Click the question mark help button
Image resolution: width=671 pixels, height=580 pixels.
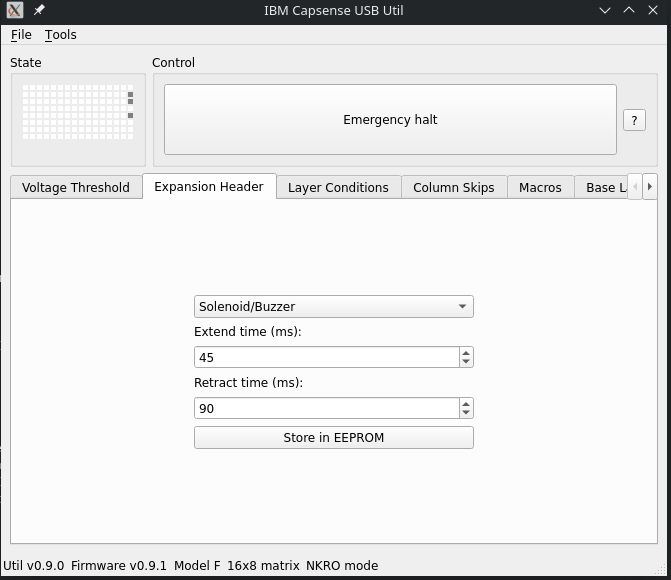[634, 120]
